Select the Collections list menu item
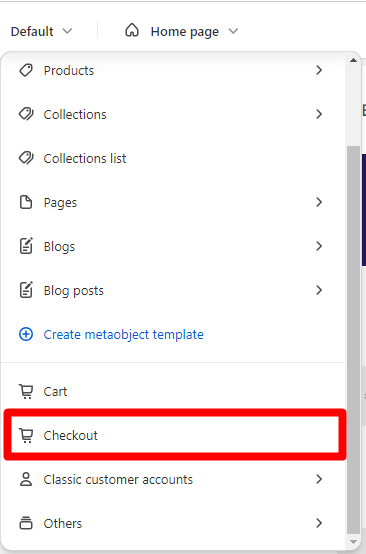 point(173,159)
